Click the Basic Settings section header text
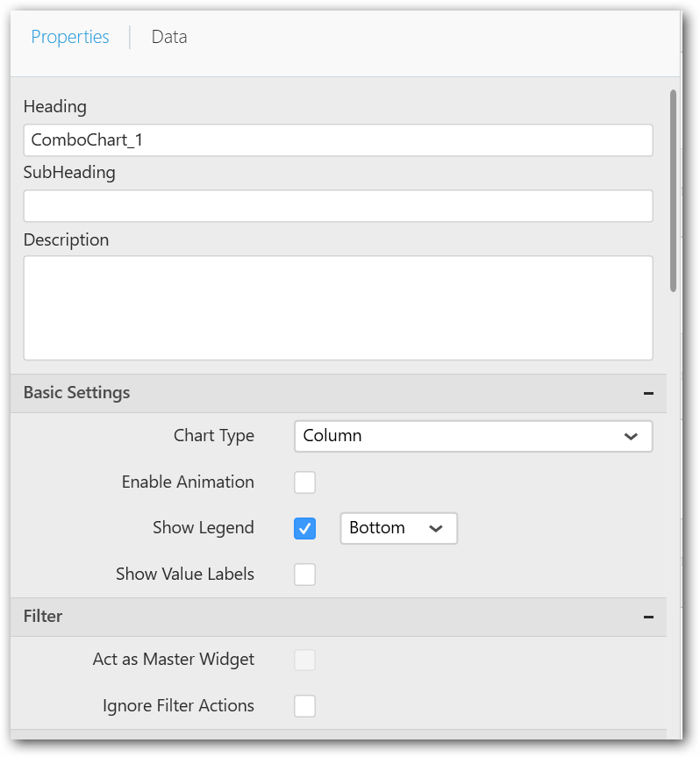Viewport: 700px width, 757px height. click(77, 393)
